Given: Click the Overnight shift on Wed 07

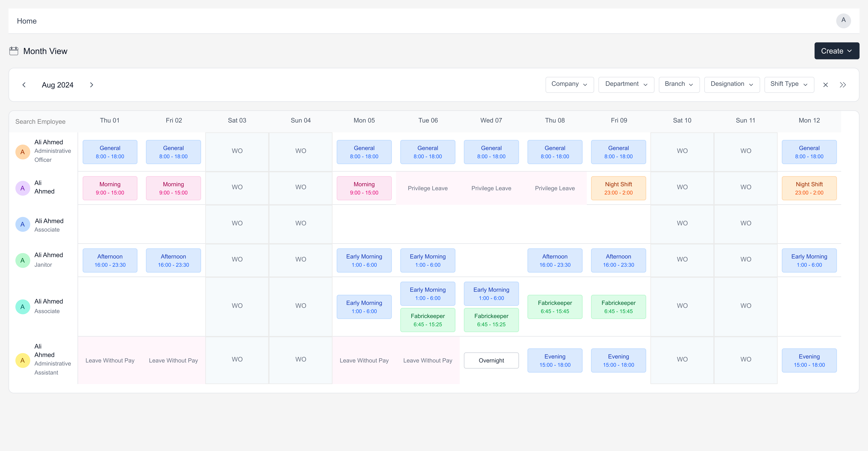Looking at the screenshot, I should tap(491, 360).
